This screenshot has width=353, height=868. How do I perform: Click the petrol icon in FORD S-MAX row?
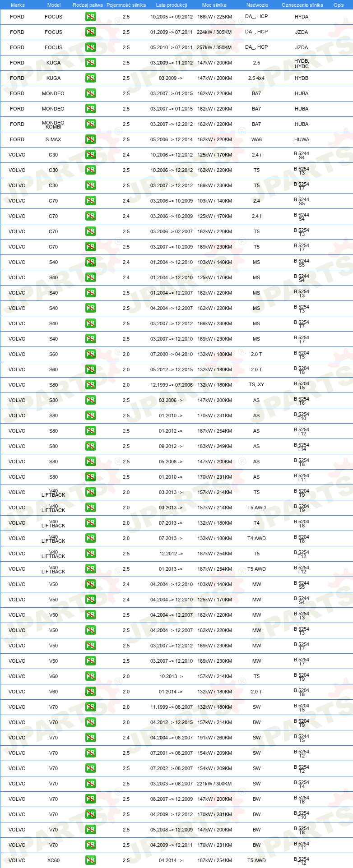90,139
